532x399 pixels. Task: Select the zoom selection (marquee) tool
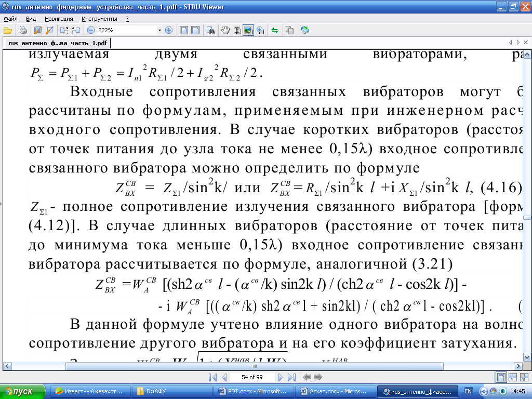point(260,31)
